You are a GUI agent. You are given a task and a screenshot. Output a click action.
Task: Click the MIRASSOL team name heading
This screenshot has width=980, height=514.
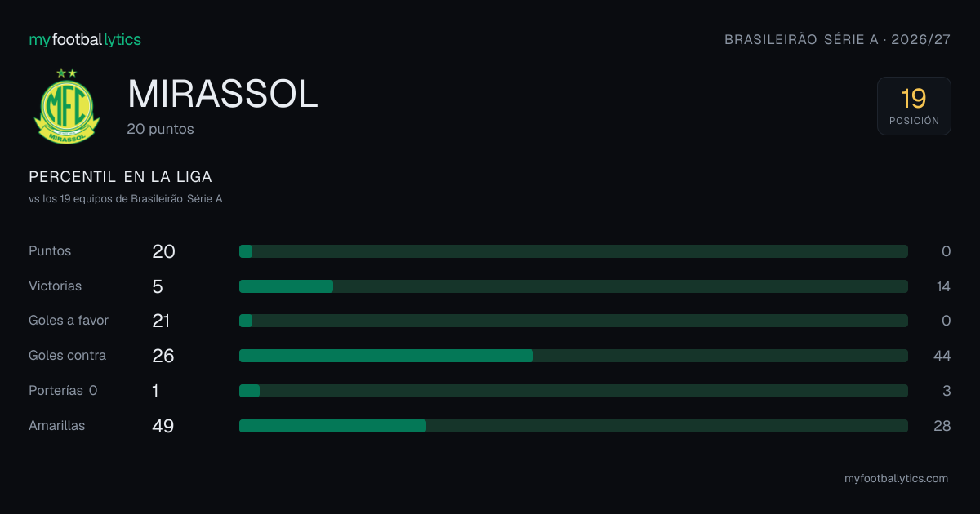pos(223,95)
